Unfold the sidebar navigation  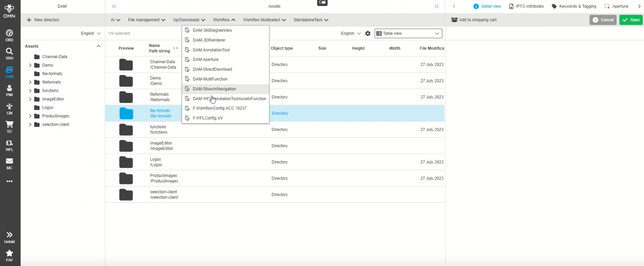click(9, 237)
